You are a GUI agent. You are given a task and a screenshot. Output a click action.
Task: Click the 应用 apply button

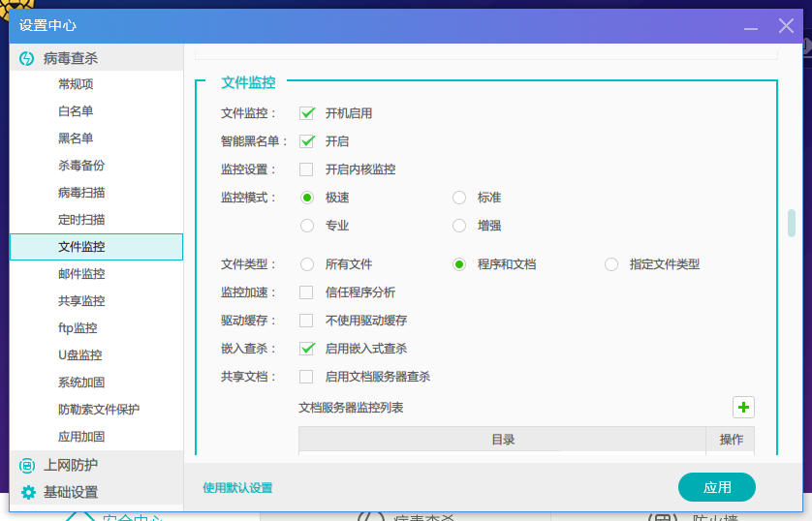point(716,487)
